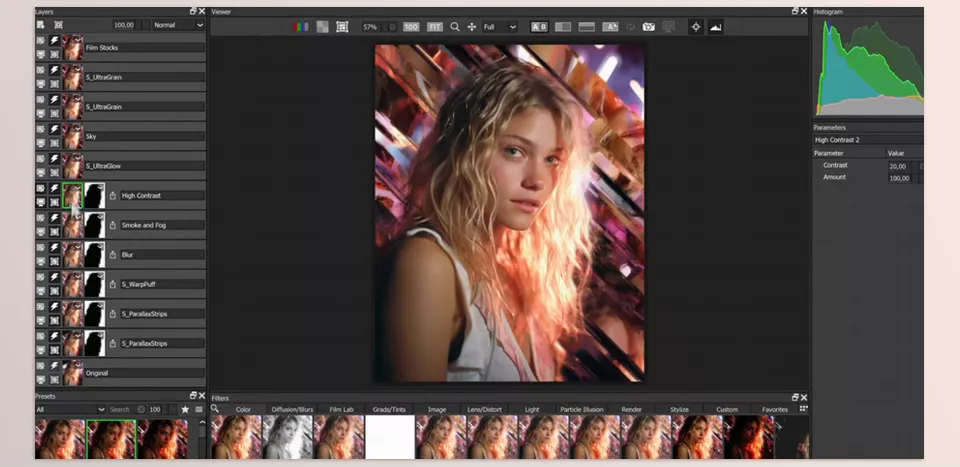Click the add mask icon beside Add Layer
The image size is (960, 467).
pos(58,24)
